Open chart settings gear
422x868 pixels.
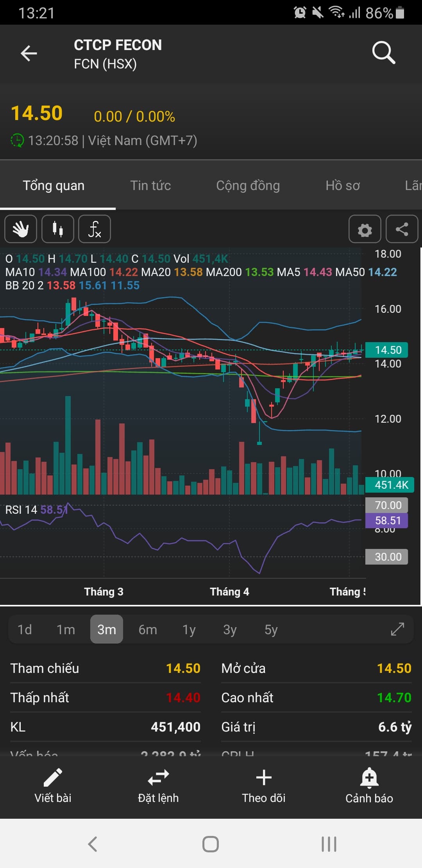pos(365,230)
